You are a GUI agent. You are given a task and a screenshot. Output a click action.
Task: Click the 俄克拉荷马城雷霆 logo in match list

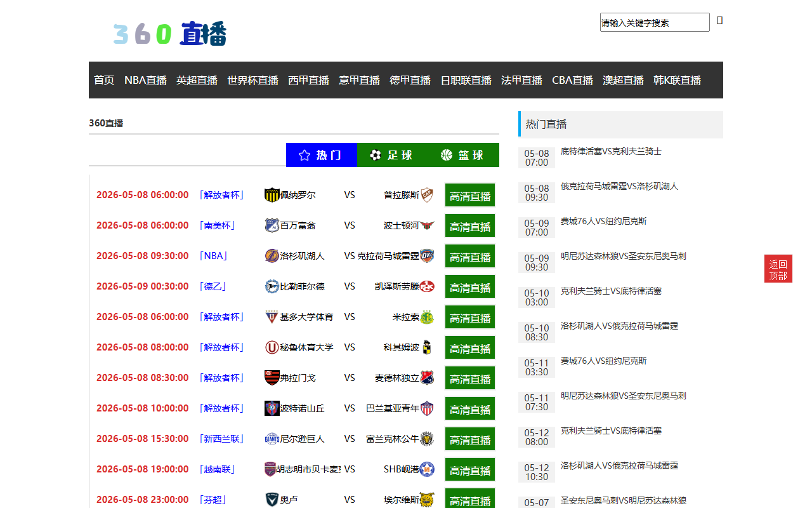[x=427, y=256]
